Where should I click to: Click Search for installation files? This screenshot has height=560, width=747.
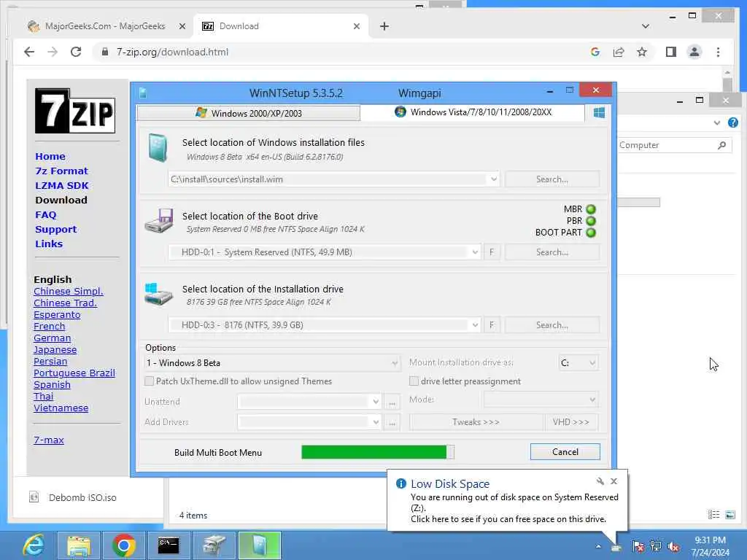(552, 179)
